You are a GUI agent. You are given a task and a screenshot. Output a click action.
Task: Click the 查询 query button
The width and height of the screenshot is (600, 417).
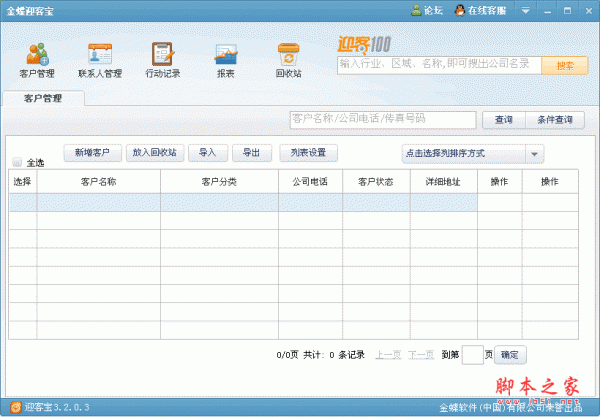(x=504, y=120)
